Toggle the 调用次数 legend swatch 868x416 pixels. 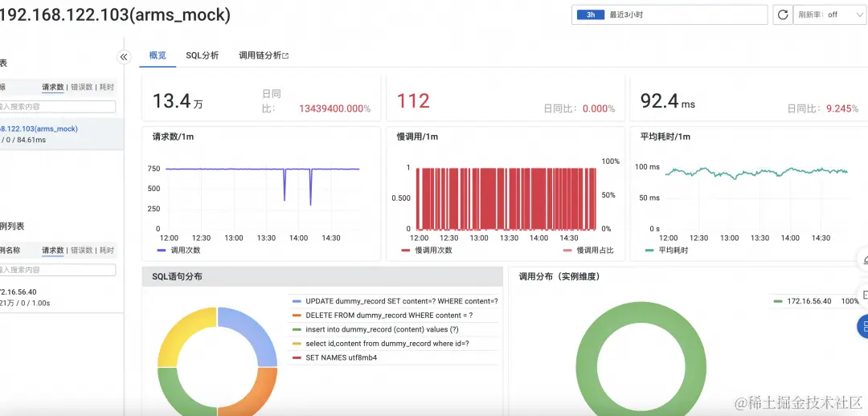pos(162,250)
